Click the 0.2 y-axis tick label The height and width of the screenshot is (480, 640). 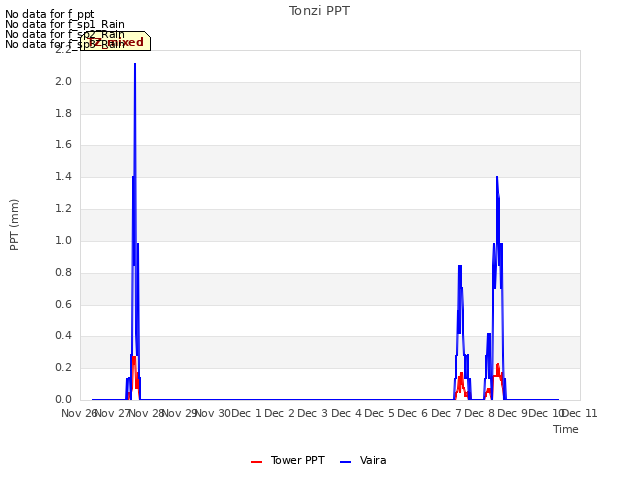pos(64,367)
